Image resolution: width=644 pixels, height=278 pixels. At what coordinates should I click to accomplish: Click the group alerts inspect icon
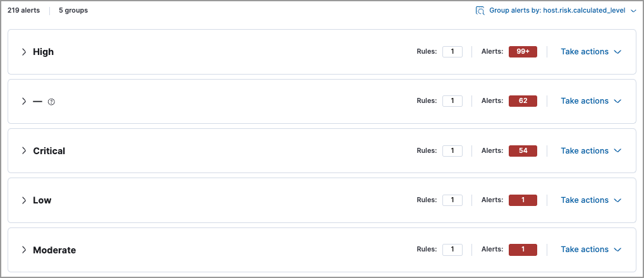coord(480,11)
